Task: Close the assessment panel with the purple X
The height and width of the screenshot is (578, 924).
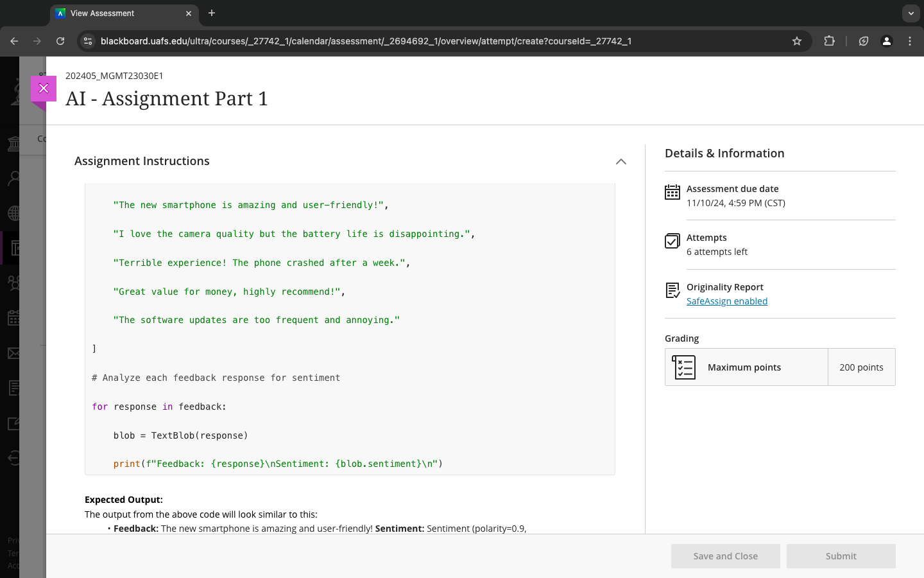Action: pos(44,89)
